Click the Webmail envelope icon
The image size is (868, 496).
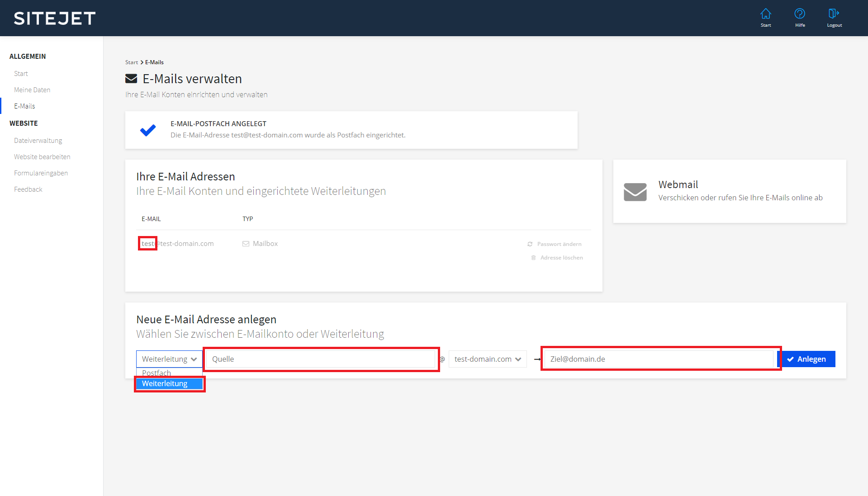tap(635, 192)
